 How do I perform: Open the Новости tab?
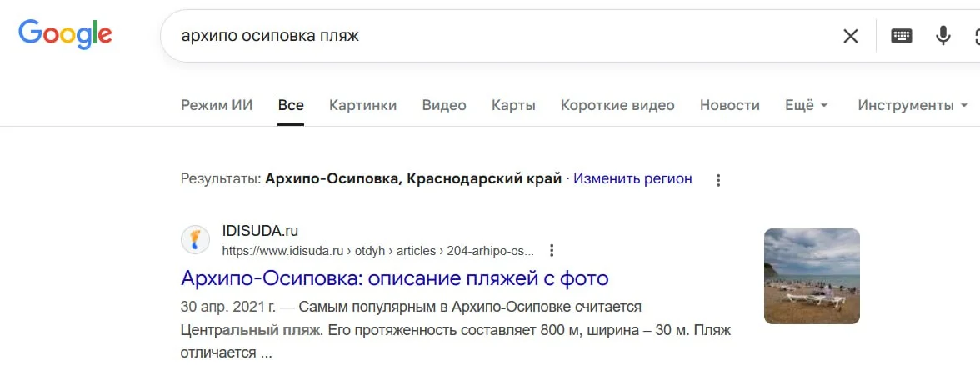pos(730,105)
